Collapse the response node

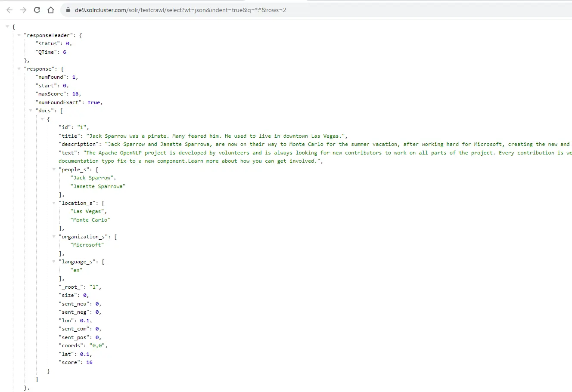[19, 69]
